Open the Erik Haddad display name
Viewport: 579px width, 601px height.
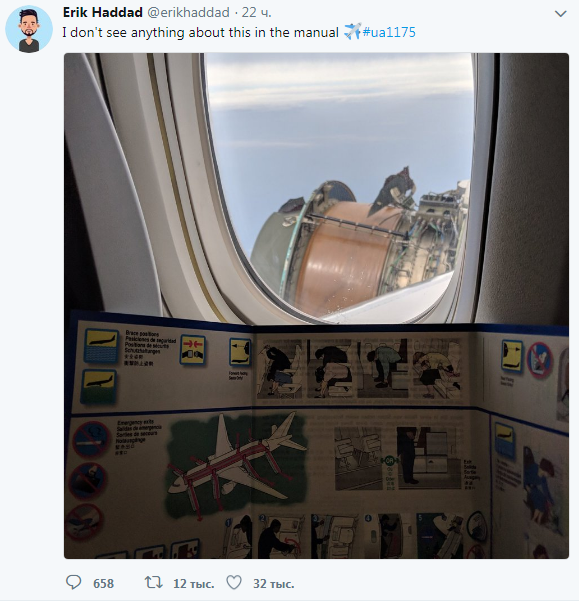(x=103, y=13)
